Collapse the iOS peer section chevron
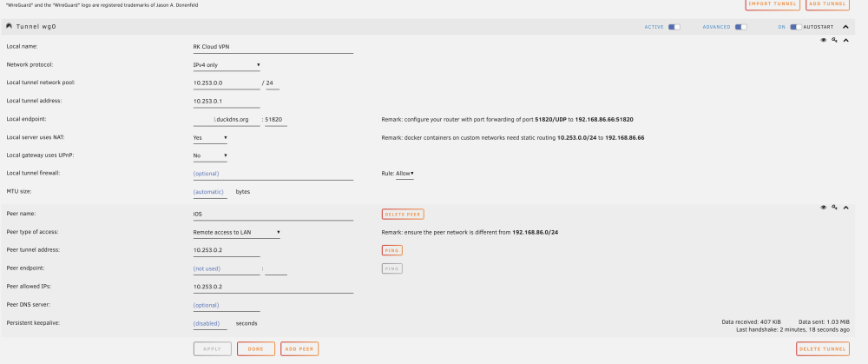The height and width of the screenshot is (364, 868). point(845,208)
